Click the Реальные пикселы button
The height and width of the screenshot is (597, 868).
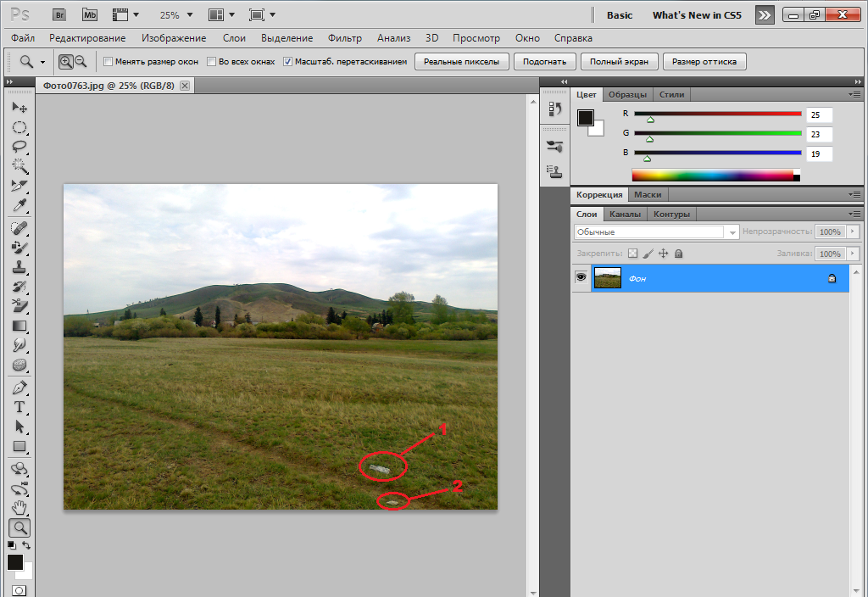coord(462,61)
